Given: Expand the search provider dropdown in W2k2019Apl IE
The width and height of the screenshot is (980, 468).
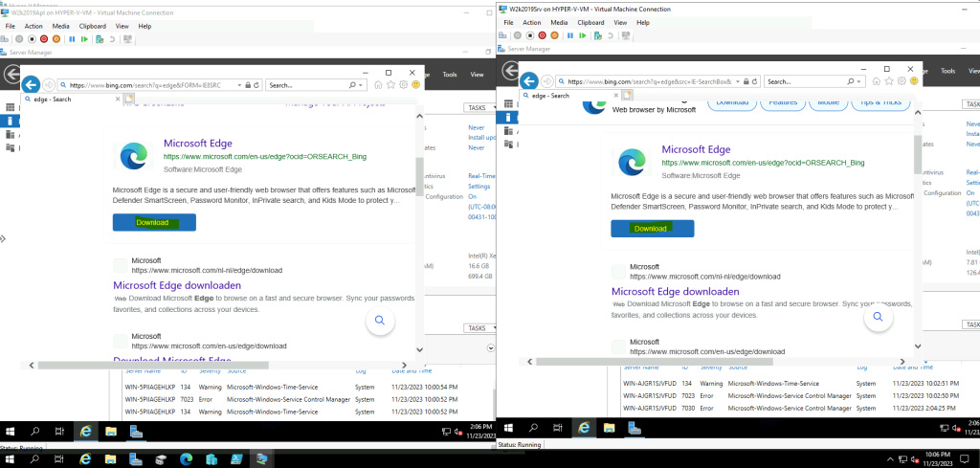Looking at the screenshot, I should 362,85.
